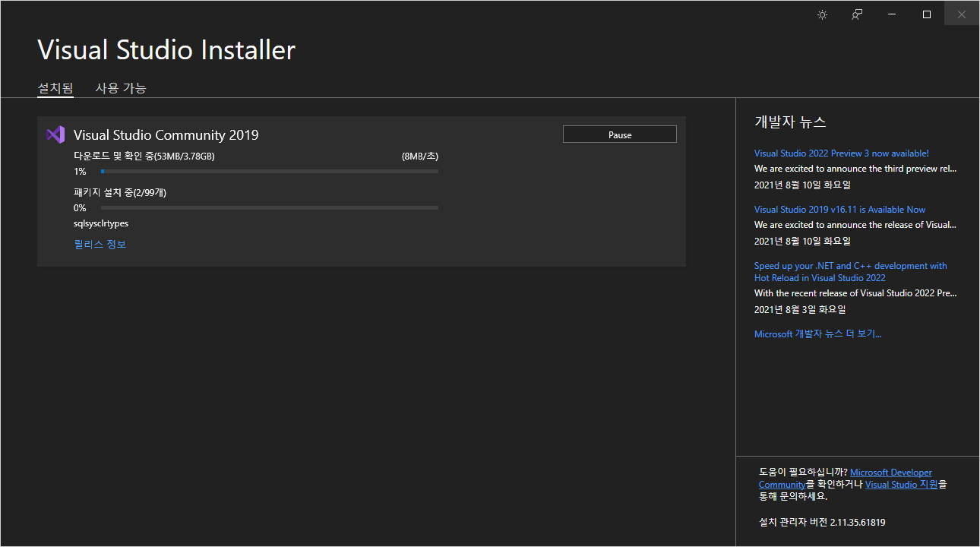Open the Visual Studio 지원 link

pos(902,484)
